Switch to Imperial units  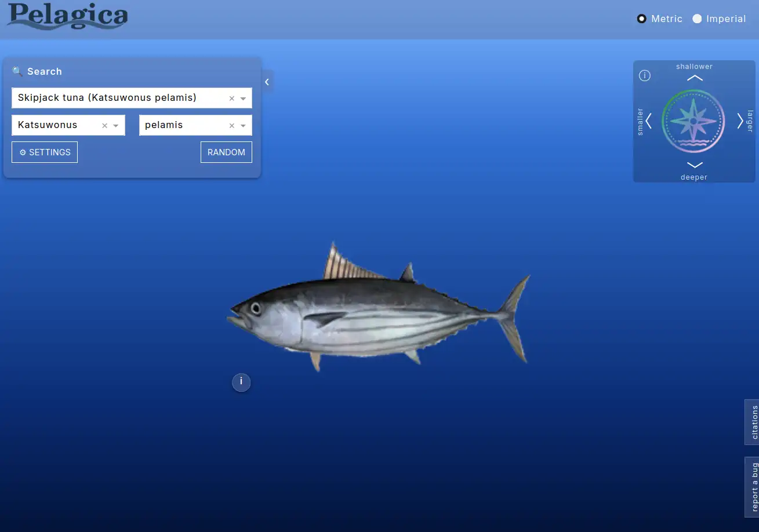click(697, 19)
